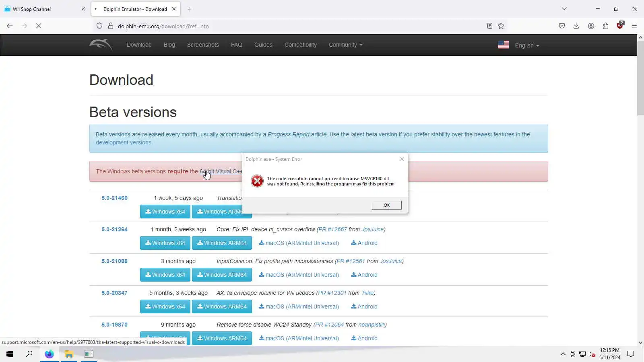Open the Guides nav item
The image size is (644, 362).
point(263,45)
